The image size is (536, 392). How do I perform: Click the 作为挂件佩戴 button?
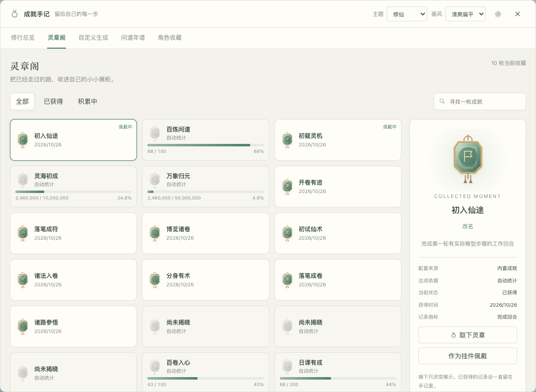[x=468, y=356]
